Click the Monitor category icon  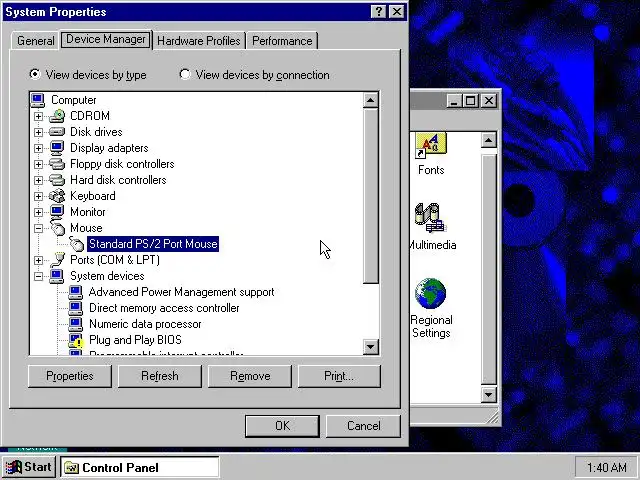57,212
